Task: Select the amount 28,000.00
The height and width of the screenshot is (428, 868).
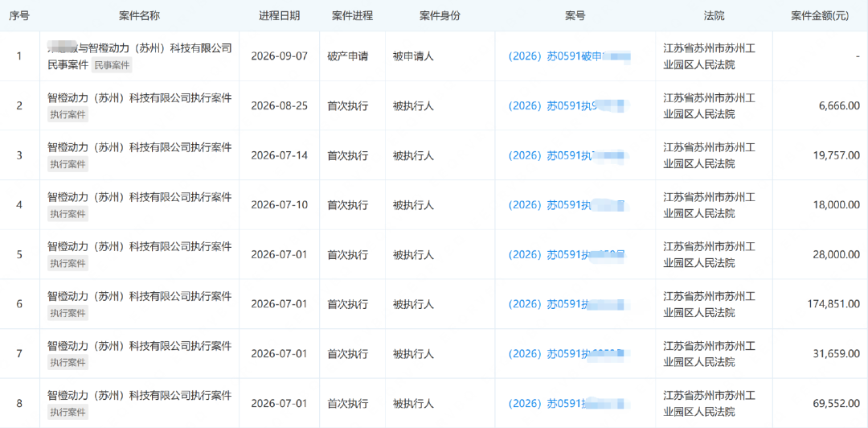Action: coord(837,254)
